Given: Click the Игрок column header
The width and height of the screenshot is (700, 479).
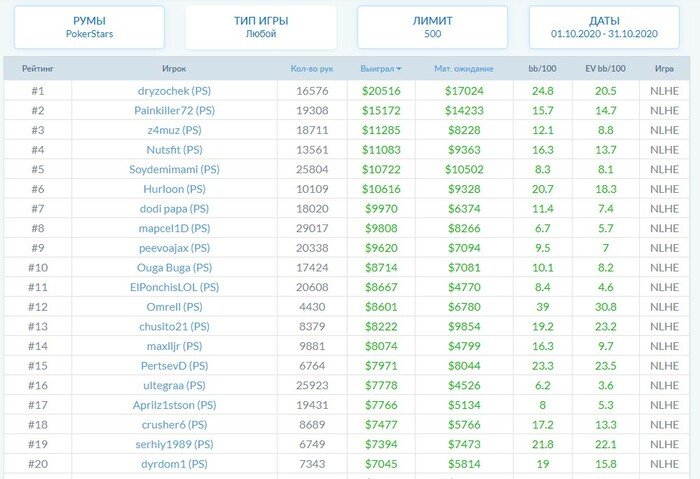Looking at the screenshot, I should 174,69.
